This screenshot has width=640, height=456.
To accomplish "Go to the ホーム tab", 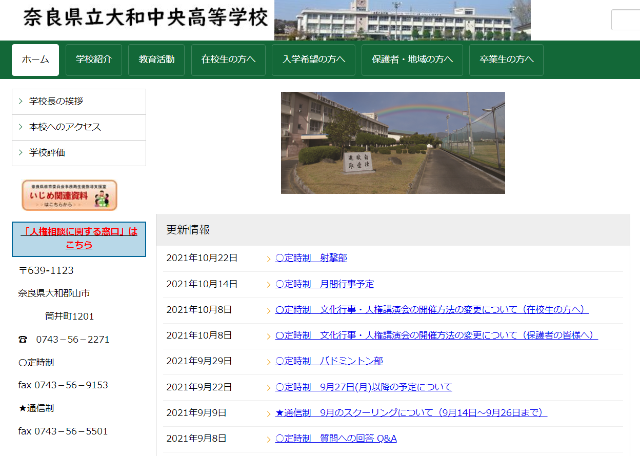I will click(x=35, y=60).
